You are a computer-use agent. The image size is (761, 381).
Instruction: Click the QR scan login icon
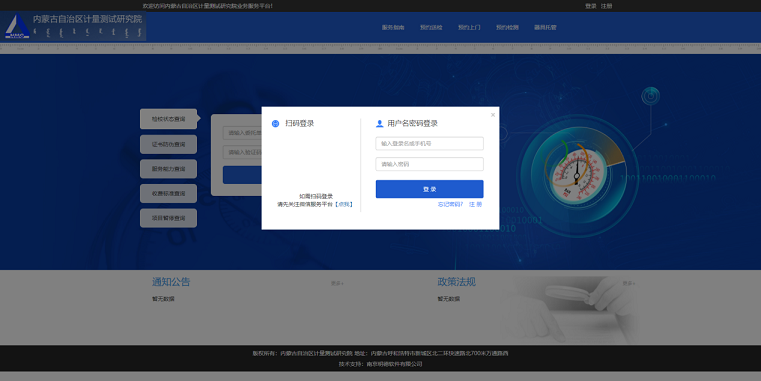tap(275, 124)
